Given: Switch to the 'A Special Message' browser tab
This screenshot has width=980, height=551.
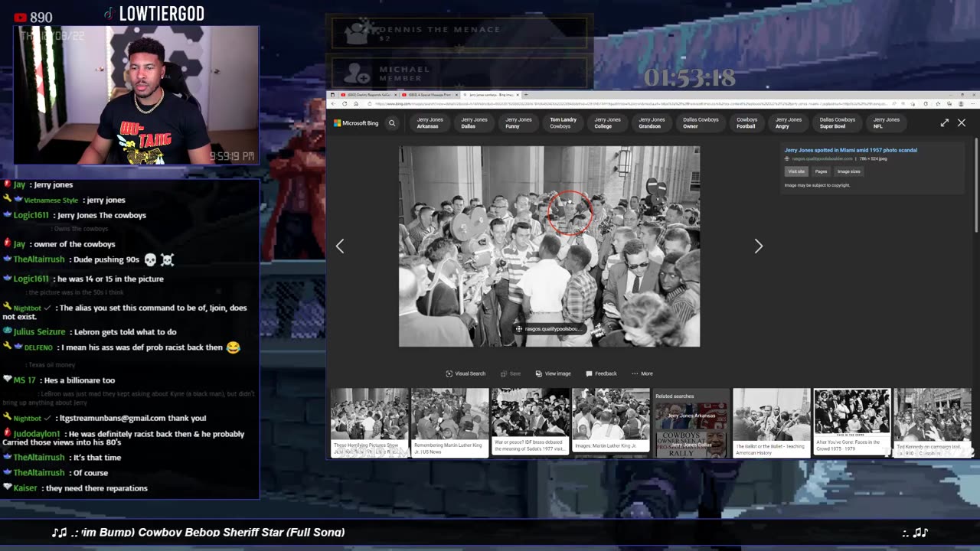Looking at the screenshot, I should 430,95.
